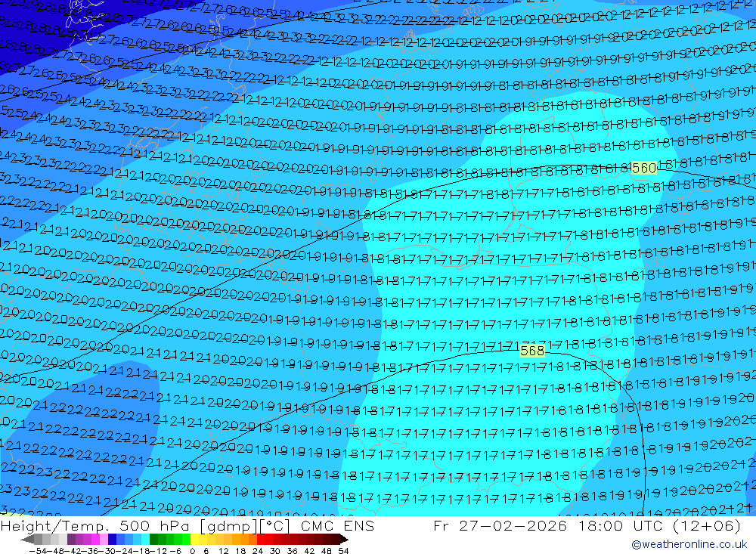The image size is (756, 554).
Task: Select the dark blue swatch in the temperature legend
Action: (112, 539)
